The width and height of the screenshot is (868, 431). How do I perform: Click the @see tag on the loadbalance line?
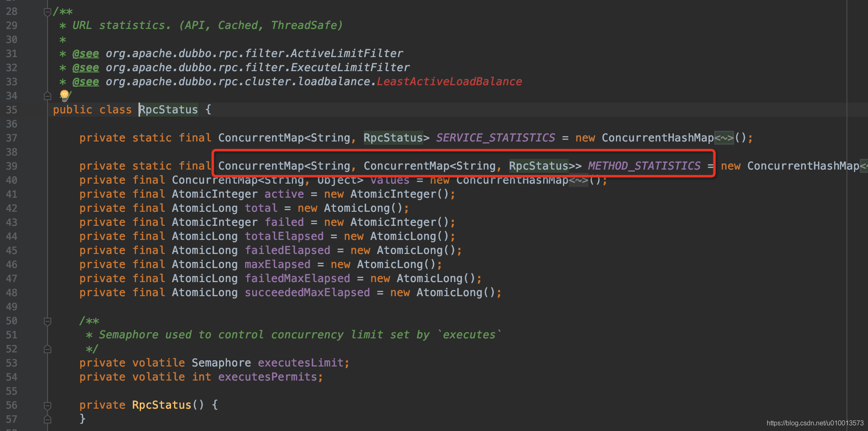(86, 82)
